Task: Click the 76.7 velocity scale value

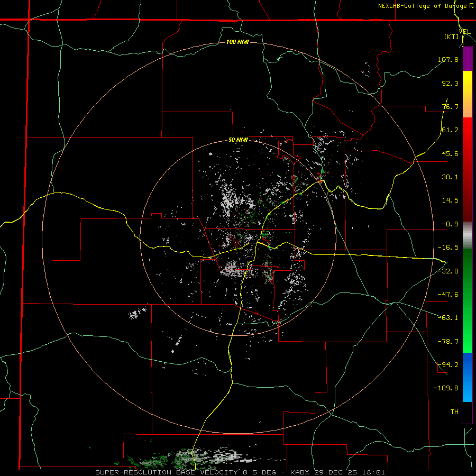Action: coord(450,106)
